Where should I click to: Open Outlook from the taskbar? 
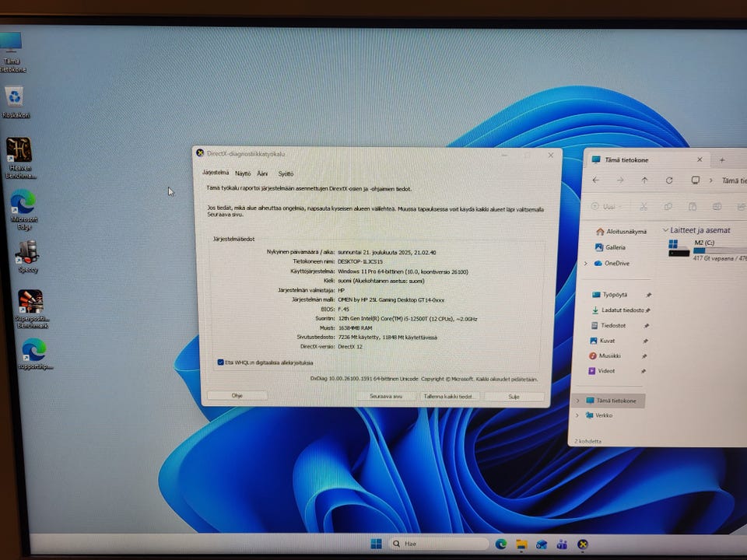coord(542,544)
